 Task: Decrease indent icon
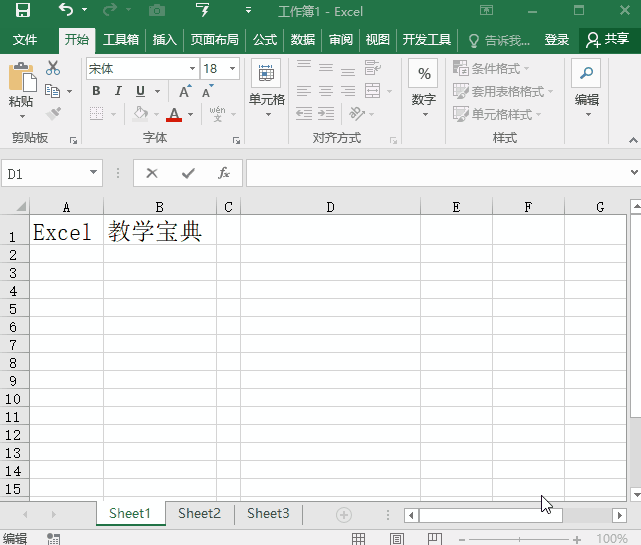(304, 113)
